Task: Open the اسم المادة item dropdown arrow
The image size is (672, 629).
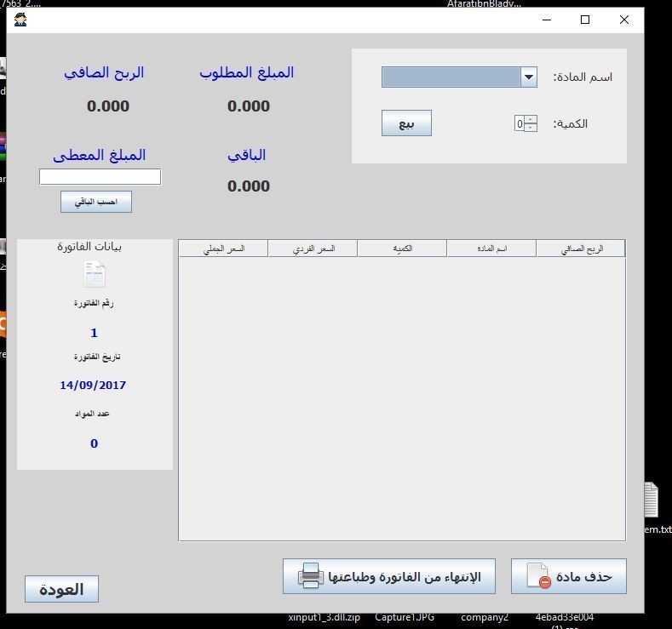Action: [x=529, y=77]
